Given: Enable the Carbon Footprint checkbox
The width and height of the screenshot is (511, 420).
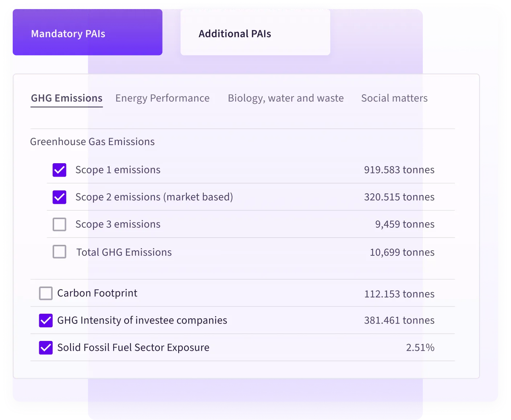Looking at the screenshot, I should pos(45,293).
